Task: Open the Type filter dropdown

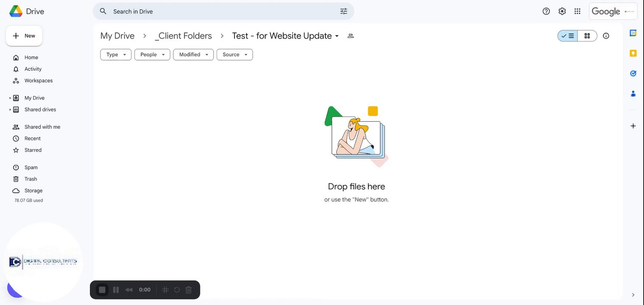Action: (x=116, y=55)
